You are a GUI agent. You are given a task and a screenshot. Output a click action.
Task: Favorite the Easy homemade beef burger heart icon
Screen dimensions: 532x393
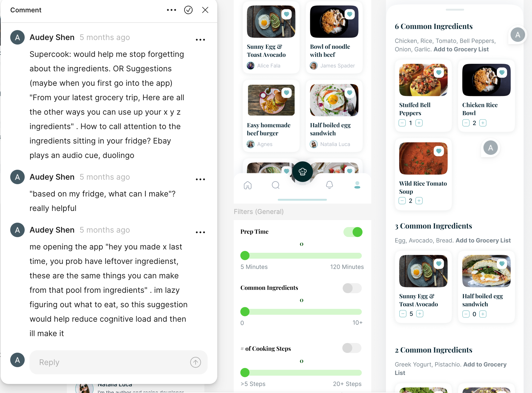coord(286,93)
